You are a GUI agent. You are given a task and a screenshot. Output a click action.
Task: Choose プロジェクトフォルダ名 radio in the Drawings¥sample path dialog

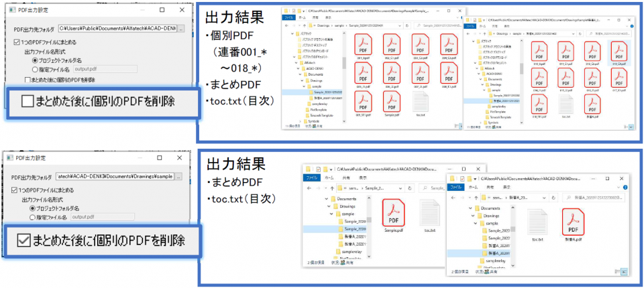coord(32,208)
